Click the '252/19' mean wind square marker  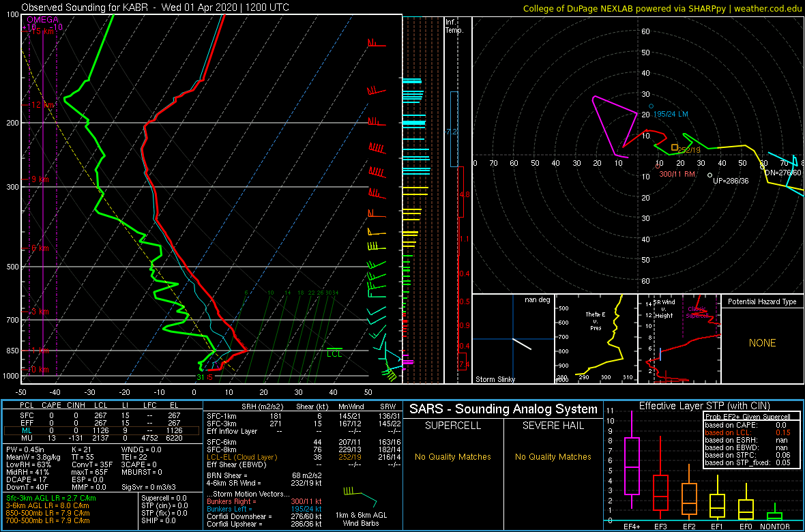674,147
